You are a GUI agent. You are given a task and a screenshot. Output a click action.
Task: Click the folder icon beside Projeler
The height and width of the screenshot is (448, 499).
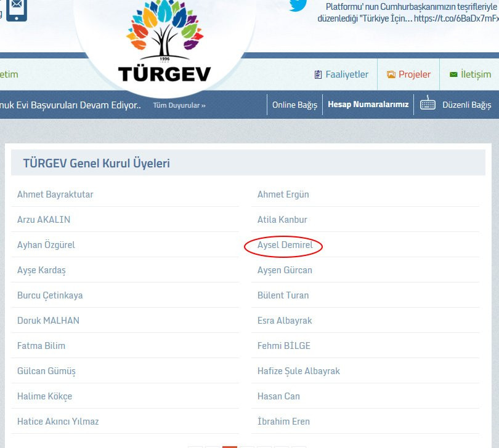391,74
